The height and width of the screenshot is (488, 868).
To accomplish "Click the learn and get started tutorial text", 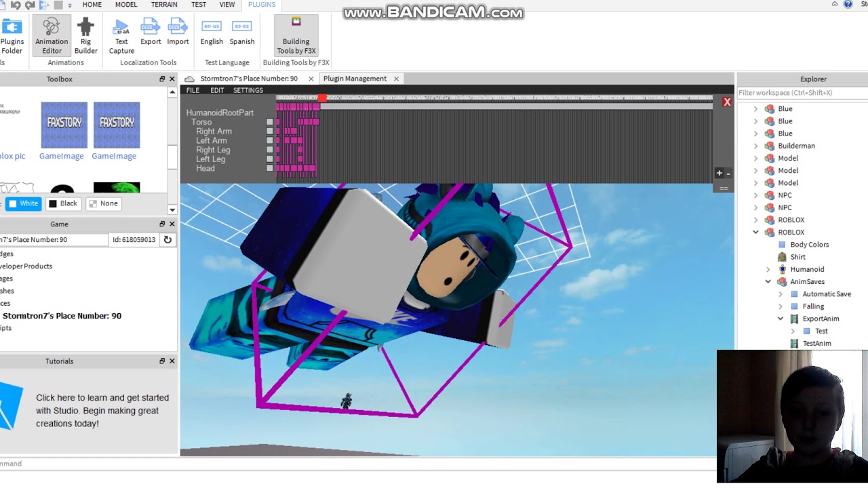I will pos(102,411).
